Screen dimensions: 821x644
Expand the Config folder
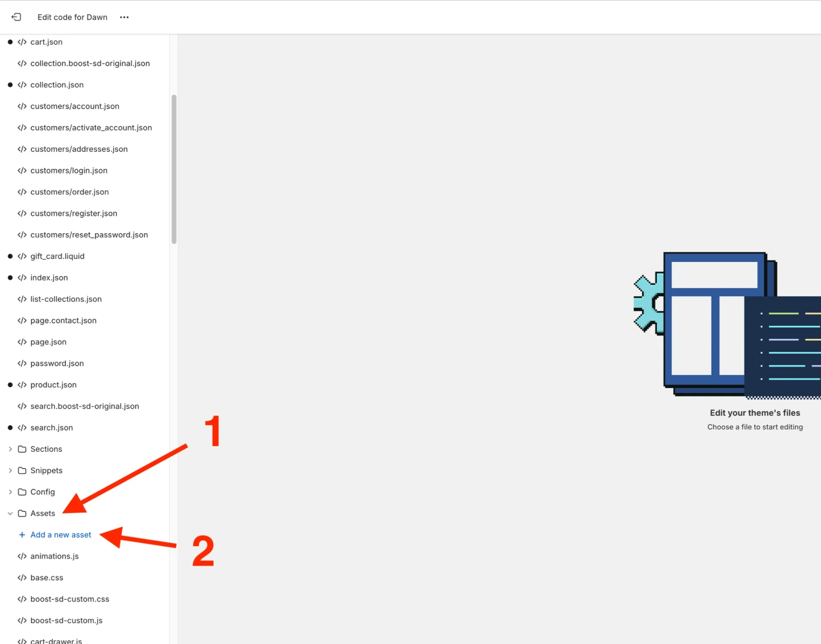click(10, 492)
